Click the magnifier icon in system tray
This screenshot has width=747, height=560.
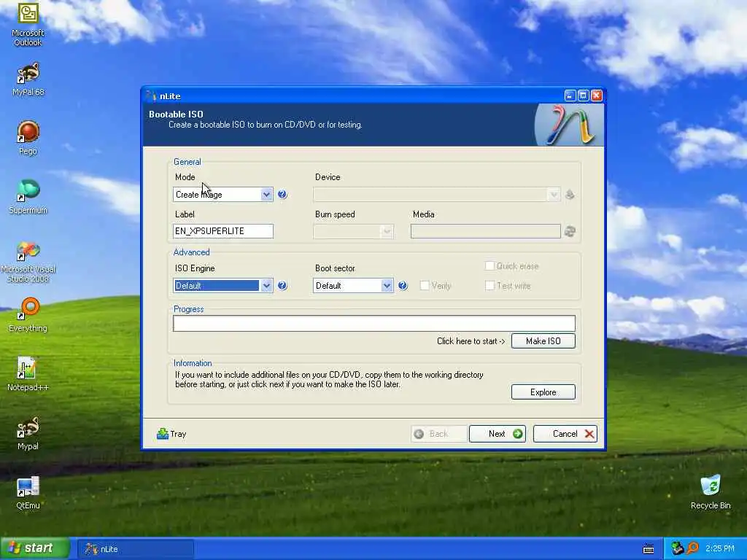click(692, 548)
